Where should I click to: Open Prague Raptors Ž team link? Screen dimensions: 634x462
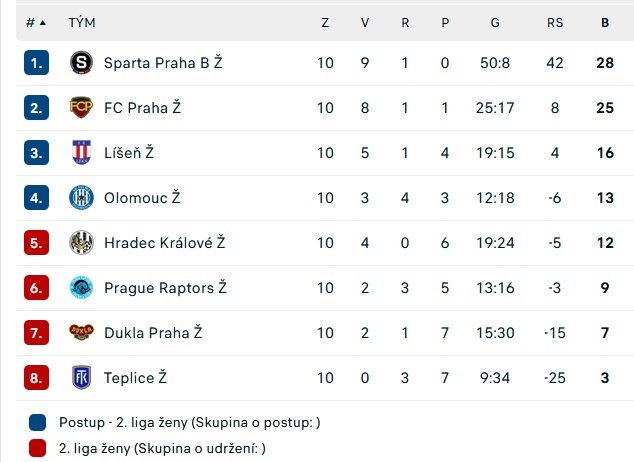tap(165, 287)
